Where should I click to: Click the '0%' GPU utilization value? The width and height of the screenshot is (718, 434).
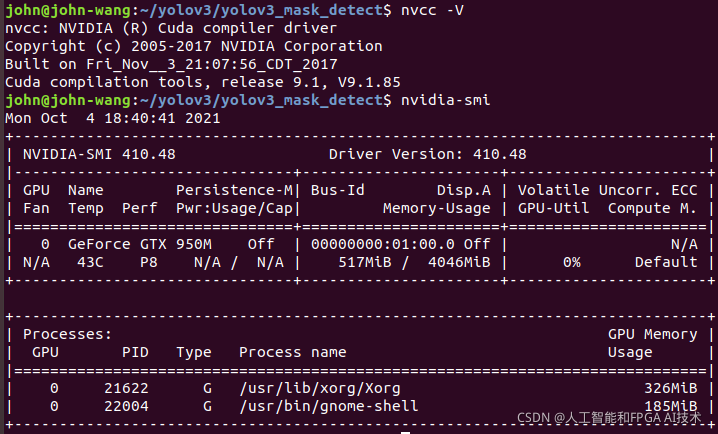click(571, 262)
